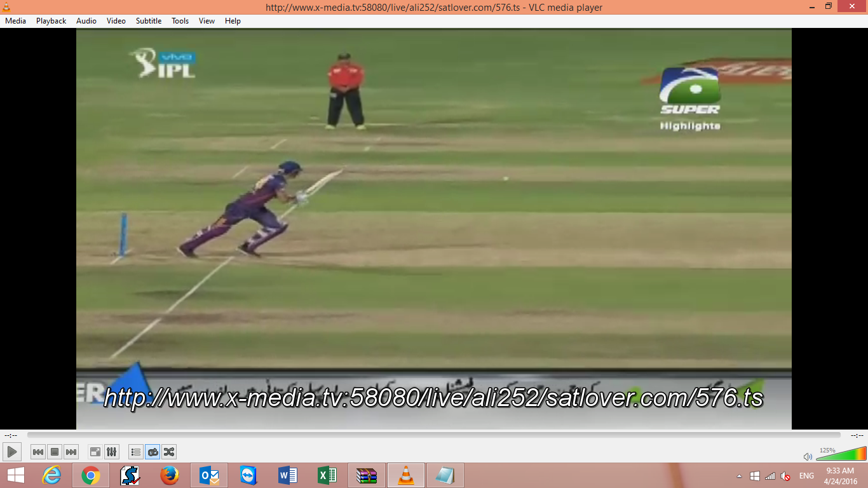Image resolution: width=868 pixels, height=488 pixels.
Task: Expand the Tools menu
Action: click(x=180, y=21)
